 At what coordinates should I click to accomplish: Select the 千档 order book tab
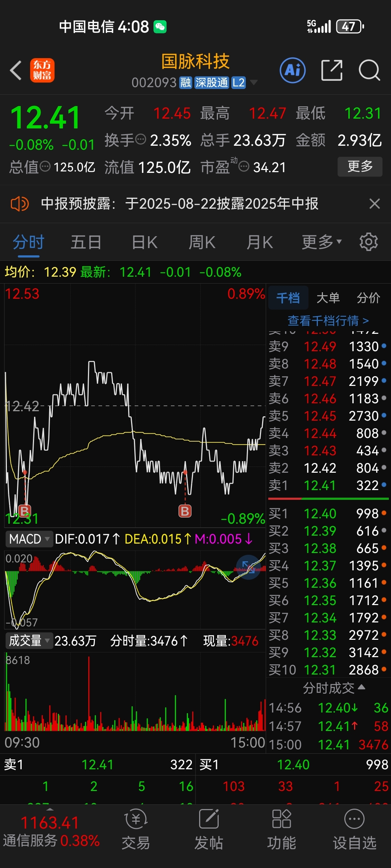pos(288,298)
